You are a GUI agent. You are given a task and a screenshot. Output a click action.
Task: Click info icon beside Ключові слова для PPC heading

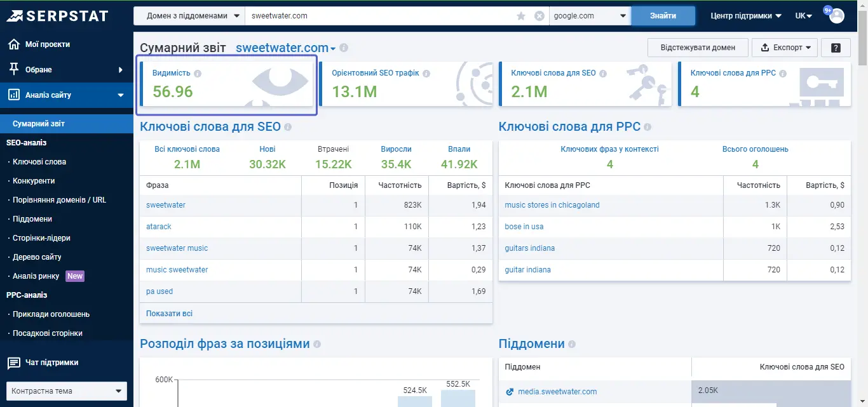coord(647,127)
